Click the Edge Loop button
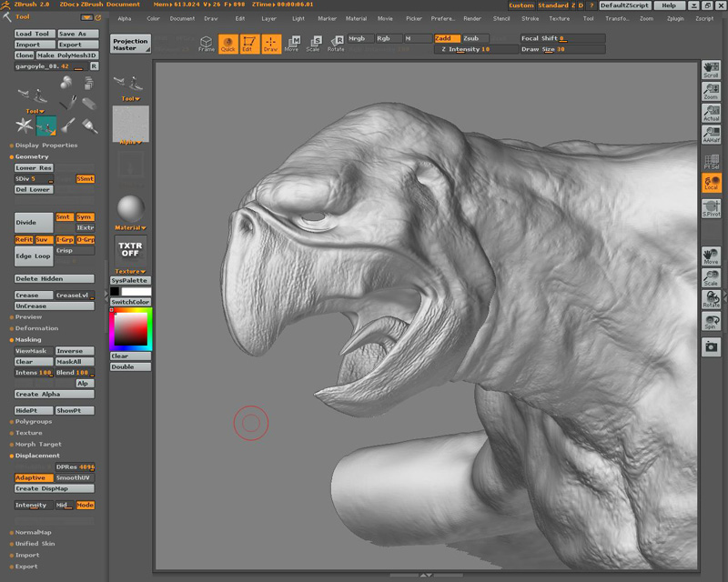 pos(34,256)
